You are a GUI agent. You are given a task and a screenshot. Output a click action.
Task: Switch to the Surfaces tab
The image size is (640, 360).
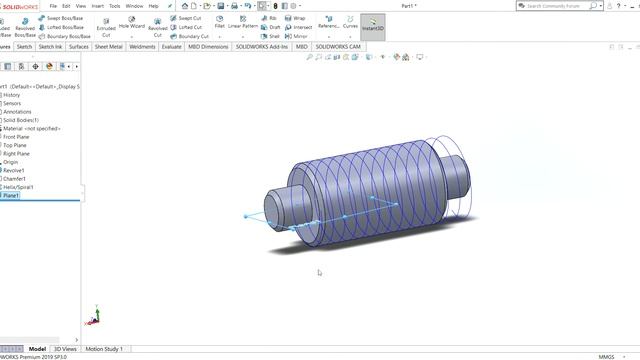point(79,47)
